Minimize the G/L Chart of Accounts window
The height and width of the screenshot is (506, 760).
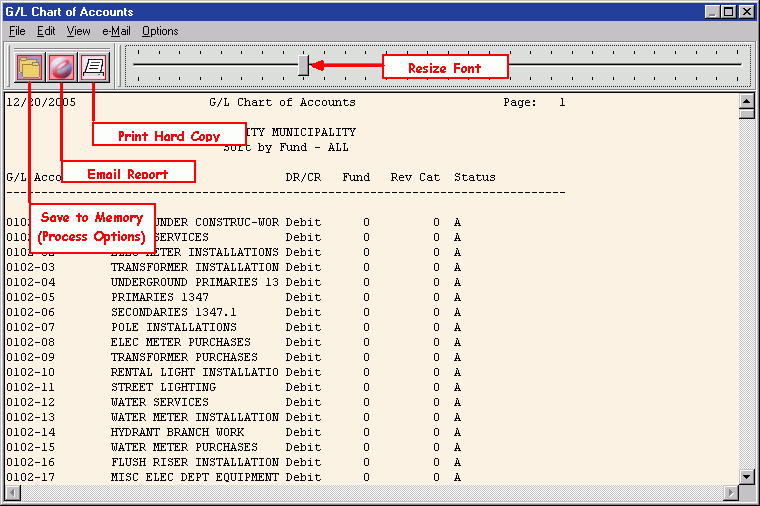pyautogui.click(x=712, y=12)
